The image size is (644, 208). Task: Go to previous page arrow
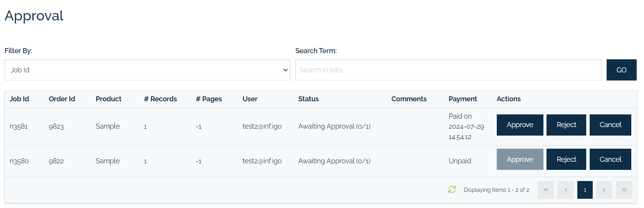click(x=566, y=190)
